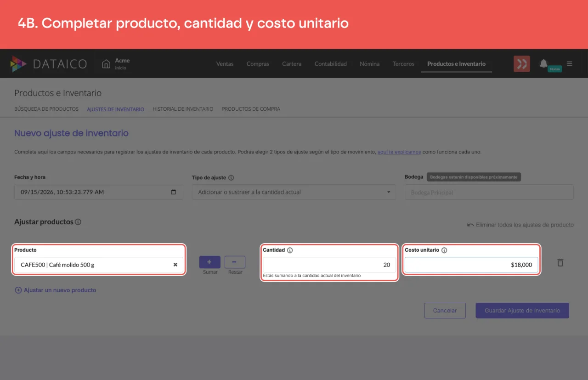Select the Sumar plus button

[x=209, y=262]
